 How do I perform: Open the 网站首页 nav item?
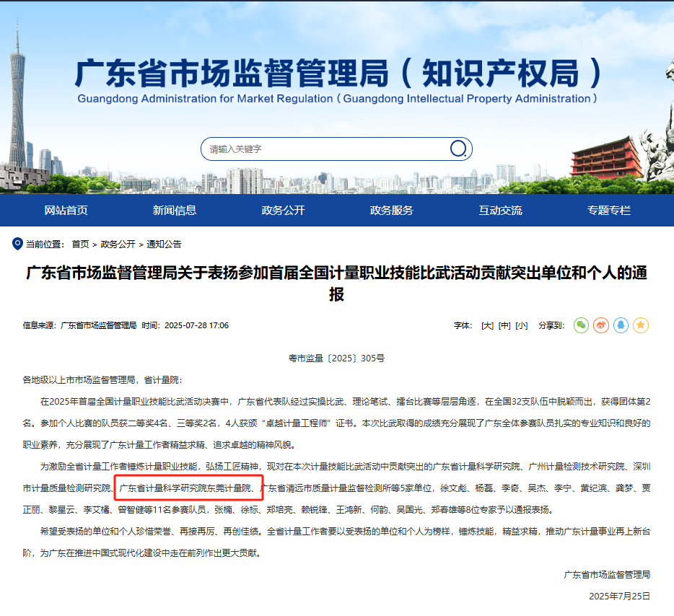[66, 210]
